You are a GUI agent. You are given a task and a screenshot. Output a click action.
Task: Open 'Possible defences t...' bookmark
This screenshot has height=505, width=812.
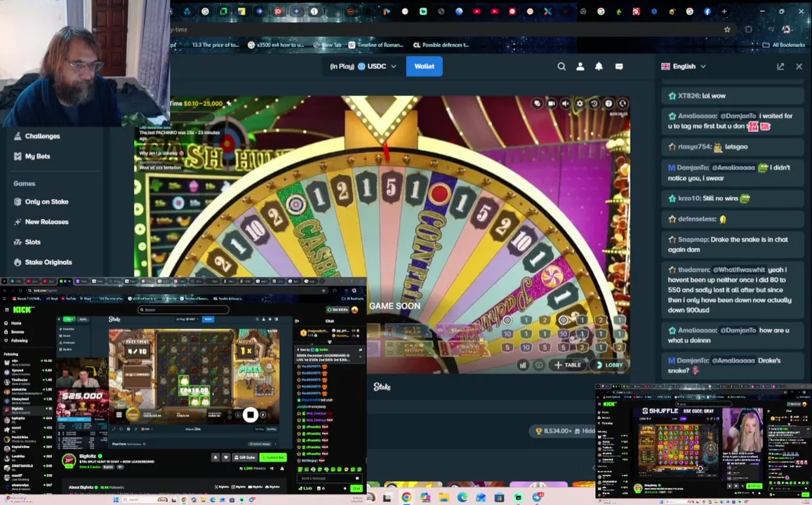click(x=441, y=45)
